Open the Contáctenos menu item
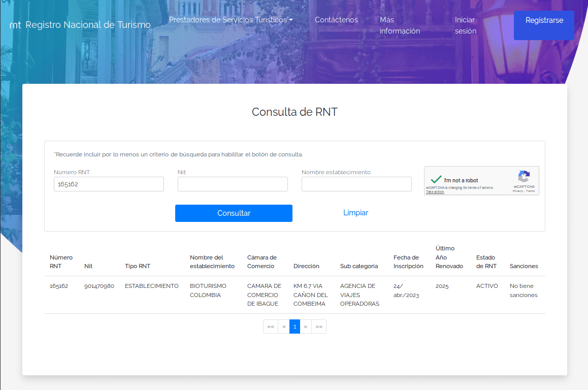Viewport: 588px width, 390px height. 336,20
